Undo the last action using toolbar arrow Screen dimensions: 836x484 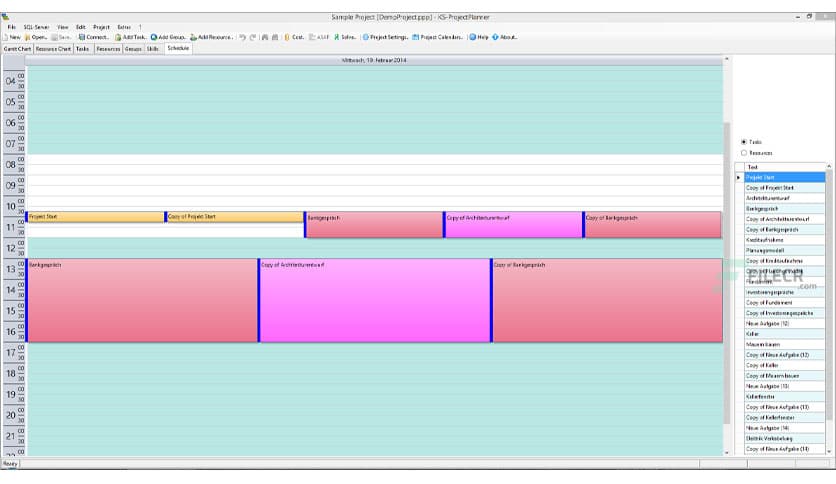243,37
